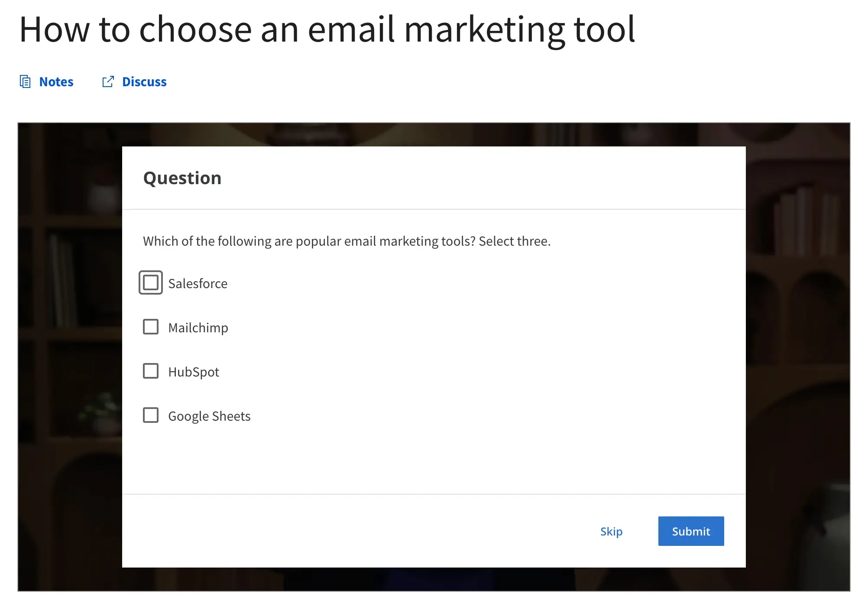Image resolution: width=868 pixels, height=610 pixels.
Task: Enable the HubSpot checkbox
Action: point(151,371)
